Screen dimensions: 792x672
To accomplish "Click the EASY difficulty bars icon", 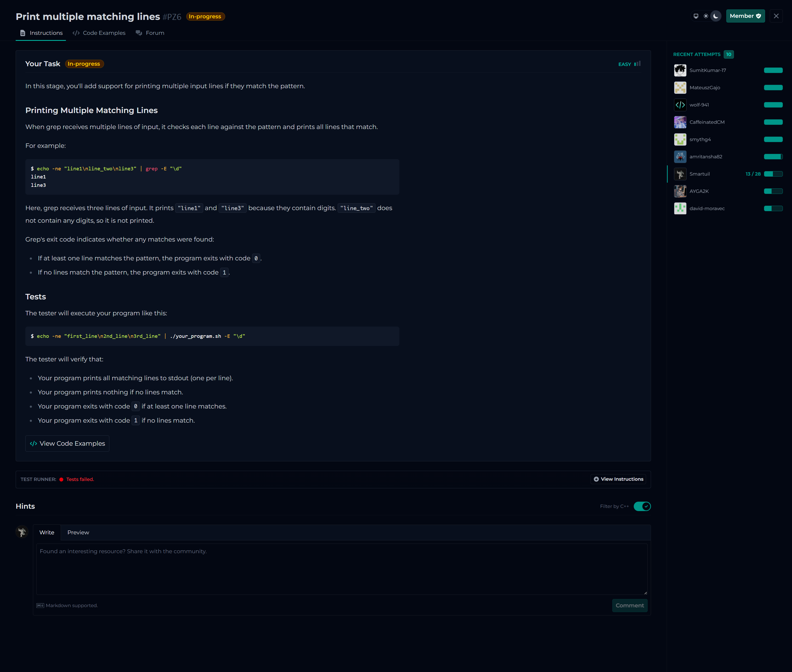I will click(637, 64).
